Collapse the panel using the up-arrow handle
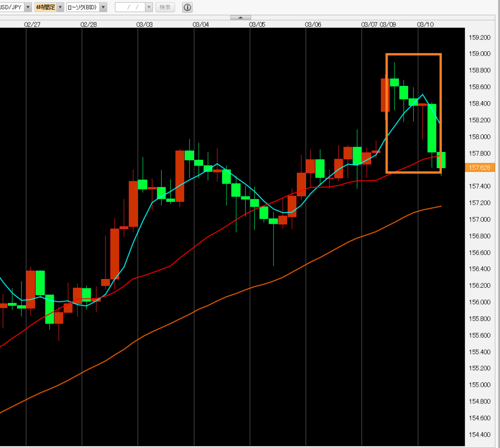The image size is (500, 448). coord(240,18)
